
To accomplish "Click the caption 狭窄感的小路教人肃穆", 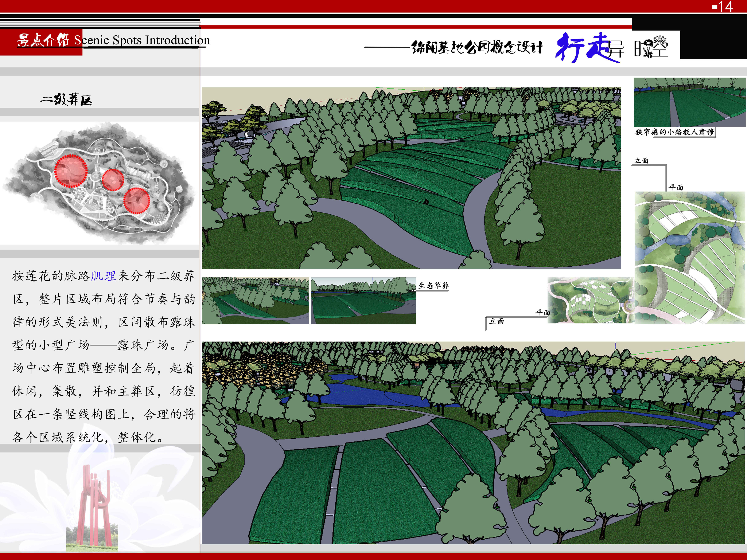I will 675,132.
